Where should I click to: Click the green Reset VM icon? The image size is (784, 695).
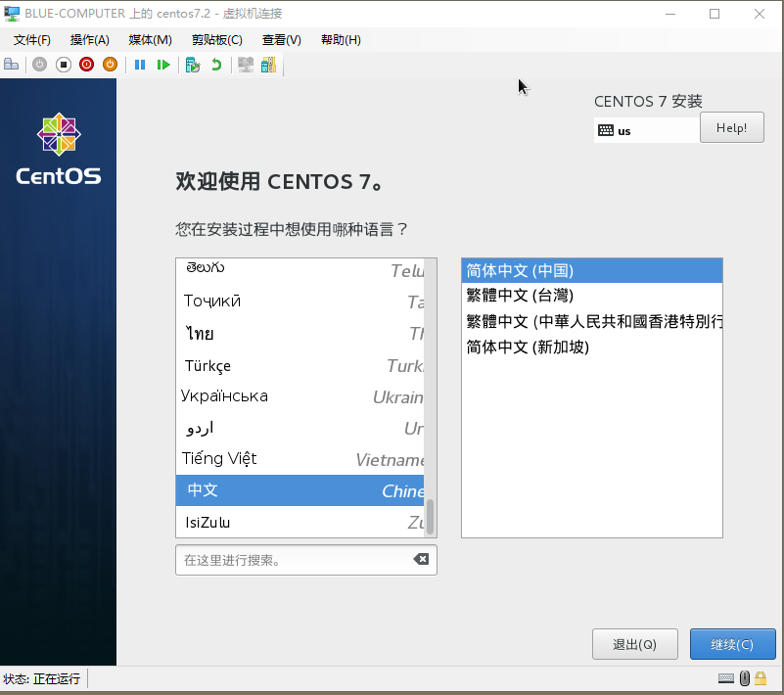click(x=161, y=64)
